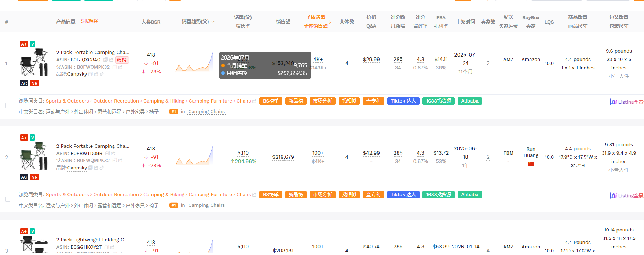Click the A+ badge on the first product
The height and width of the screenshot is (255, 644).
pyautogui.click(x=24, y=44)
